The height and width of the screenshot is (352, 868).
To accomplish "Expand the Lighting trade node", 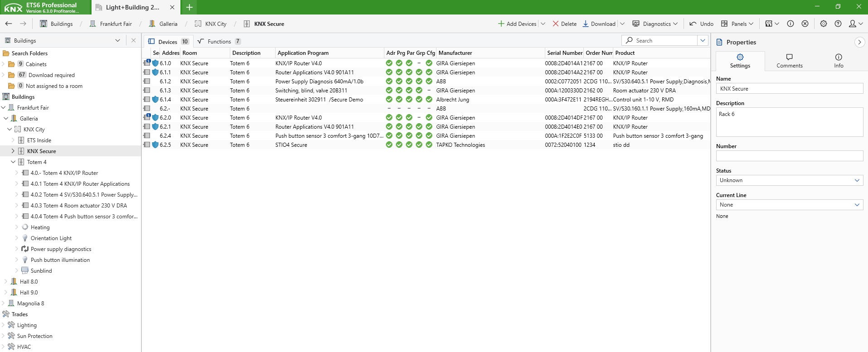I will (x=3, y=325).
